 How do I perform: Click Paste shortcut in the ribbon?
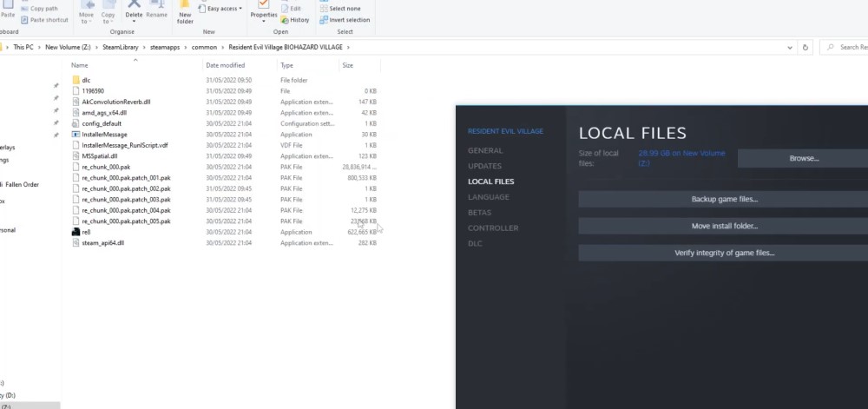(45, 20)
